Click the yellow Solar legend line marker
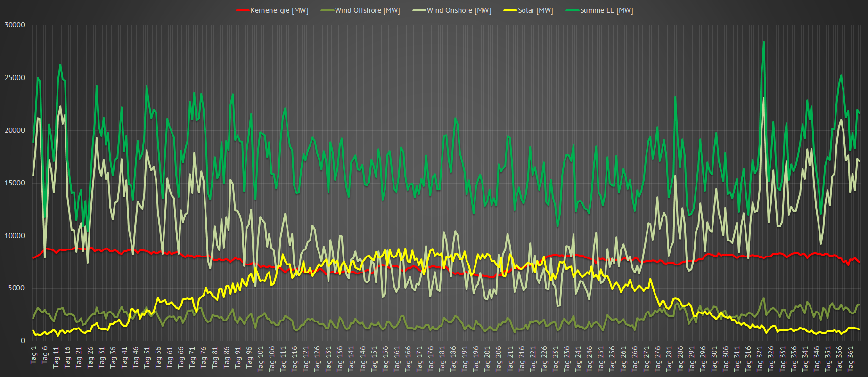This screenshot has width=868, height=377. [x=510, y=10]
